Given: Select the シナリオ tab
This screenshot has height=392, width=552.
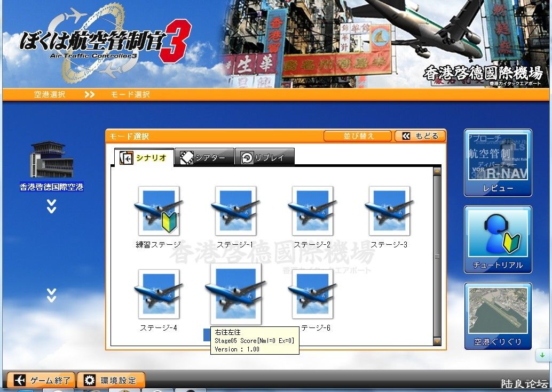Looking at the screenshot, I should pos(144,158).
